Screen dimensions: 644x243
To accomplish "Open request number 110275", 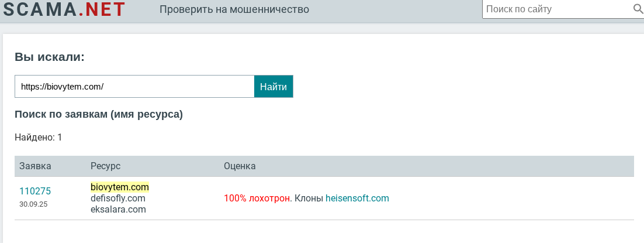I will point(35,191).
